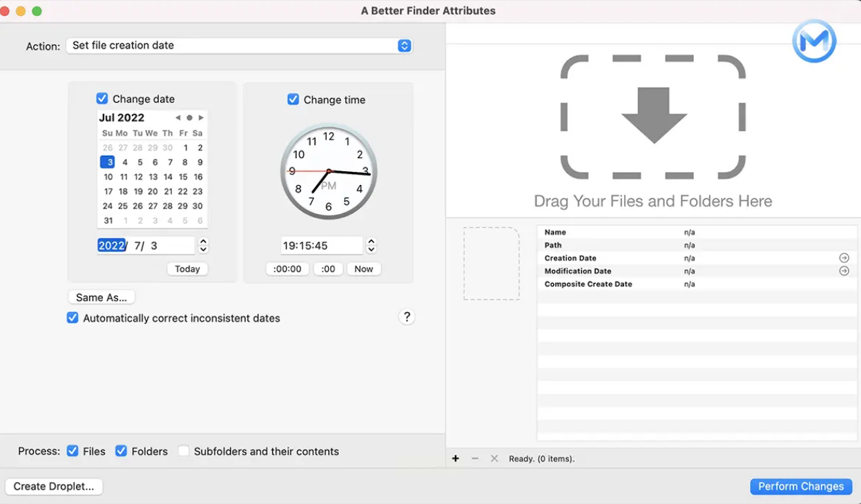The image size is (861, 504).
Task: Open help with question mark button
Action: [x=407, y=317]
